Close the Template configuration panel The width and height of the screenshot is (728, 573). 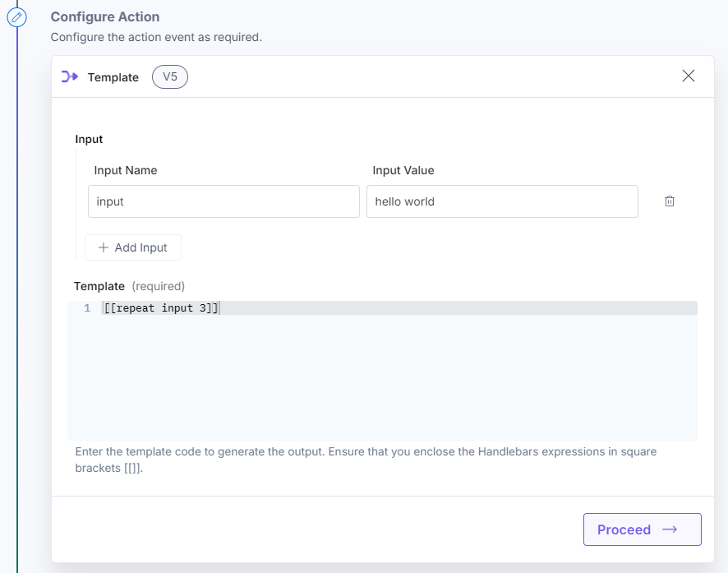(x=688, y=76)
